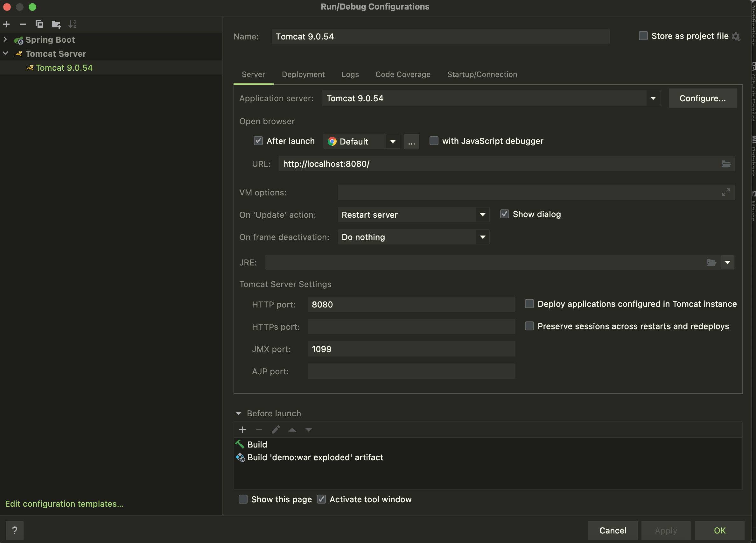Click the Tomcat Server group icon
756x543 pixels.
coord(19,54)
